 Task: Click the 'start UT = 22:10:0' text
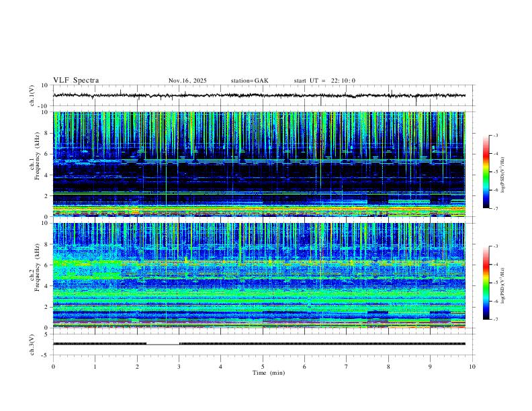coord(324,81)
